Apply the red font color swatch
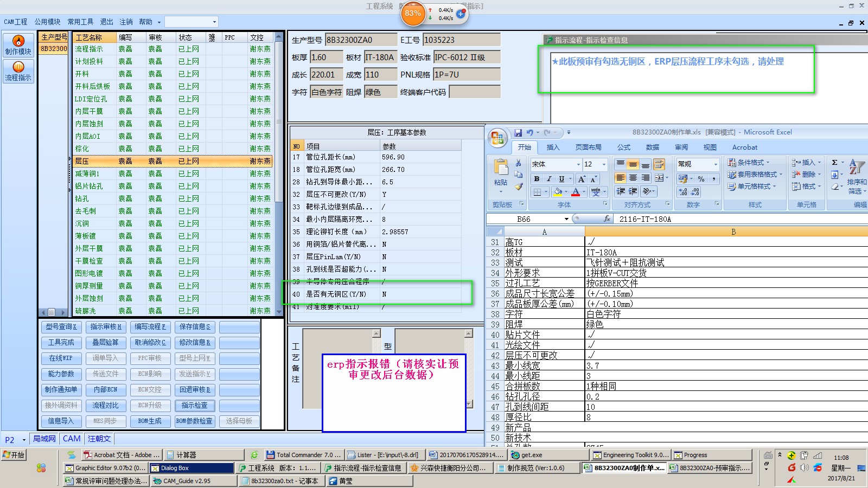 tap(576, 192)
